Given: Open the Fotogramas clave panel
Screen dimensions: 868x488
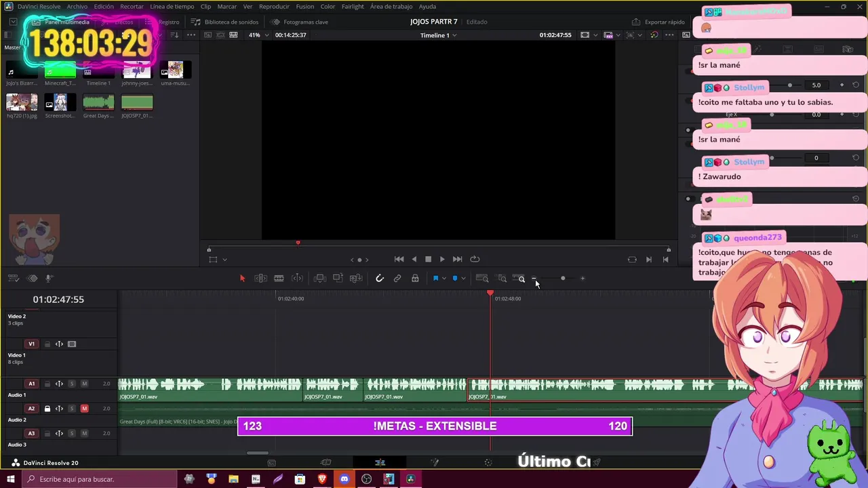Looking at the screenshot, I should (x=300, y=22).
